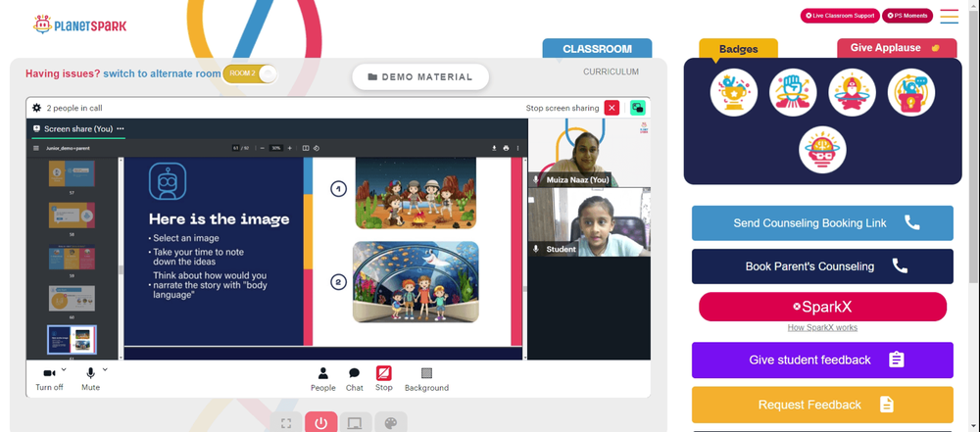The width and height of the screenshot is (980, 432).
Task: Open the Chat panel
Action: tap(355, 379)
